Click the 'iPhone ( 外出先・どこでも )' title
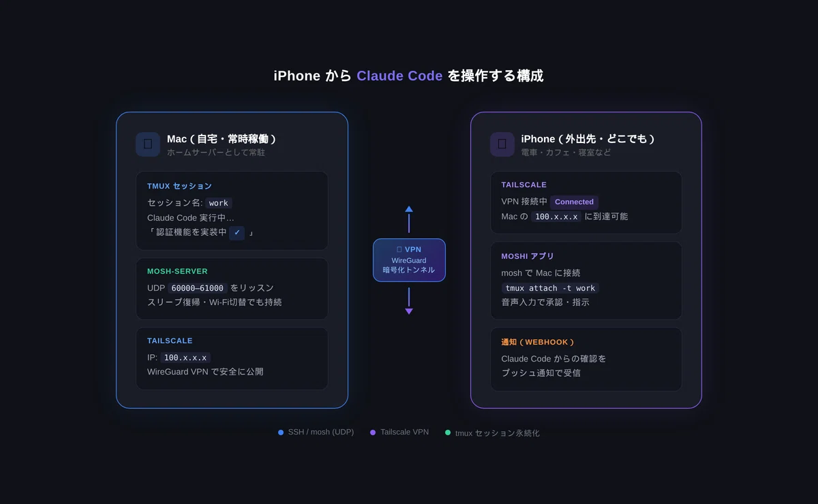The width and height of the screenshot is (818, 504). [x=588, y=139]
